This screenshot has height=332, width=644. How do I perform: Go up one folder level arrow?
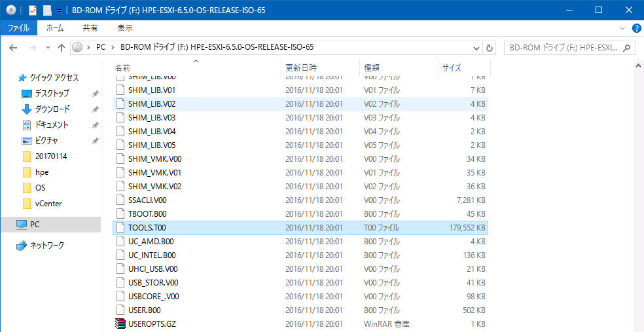[x=62, y=48]
